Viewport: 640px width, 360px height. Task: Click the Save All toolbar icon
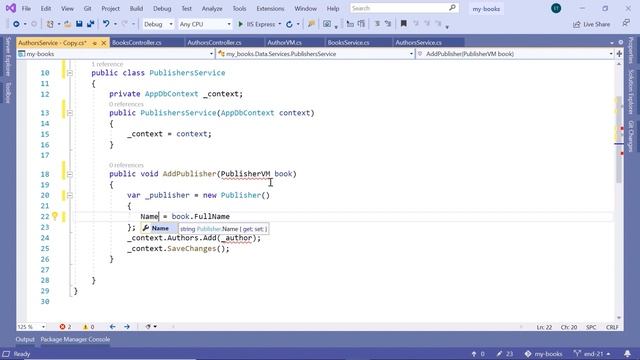(90, 24)
